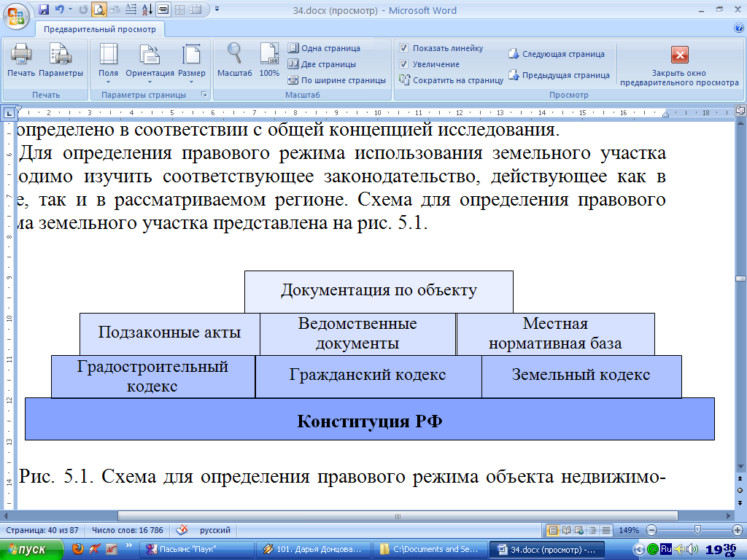Open the select browse object button
This screenshot has height=560, width=747.
pyautogui.click(x=740, y=491)
